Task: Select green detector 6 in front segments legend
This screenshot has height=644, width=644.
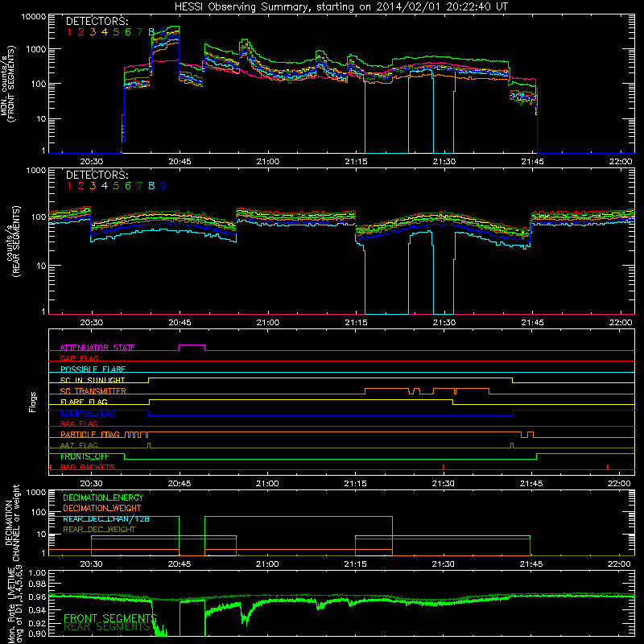Action: [x=128, y=32]
